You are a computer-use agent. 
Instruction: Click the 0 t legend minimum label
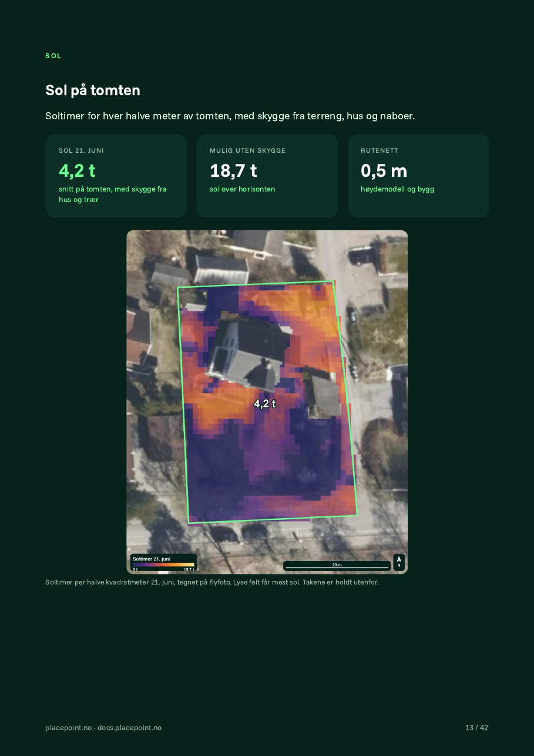[135, 569]
